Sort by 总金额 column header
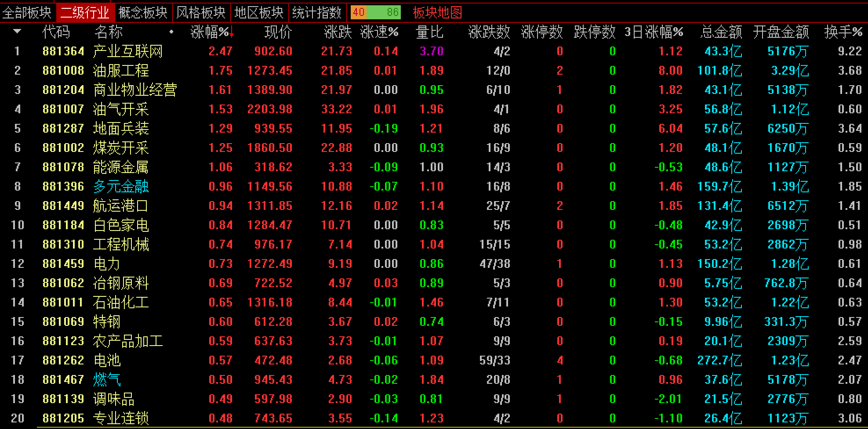 721,32
